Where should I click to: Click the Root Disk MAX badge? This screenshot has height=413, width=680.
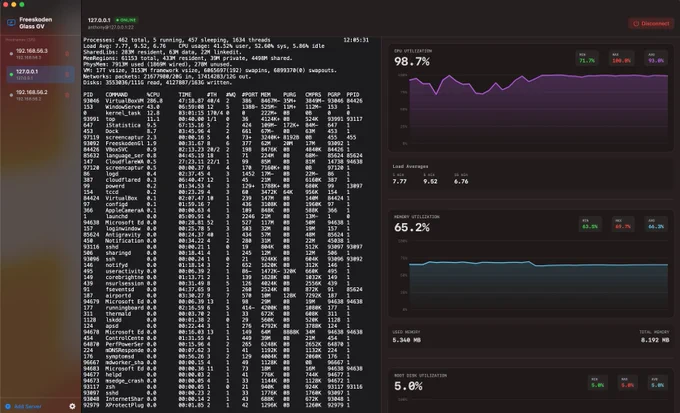click(627, 383)
